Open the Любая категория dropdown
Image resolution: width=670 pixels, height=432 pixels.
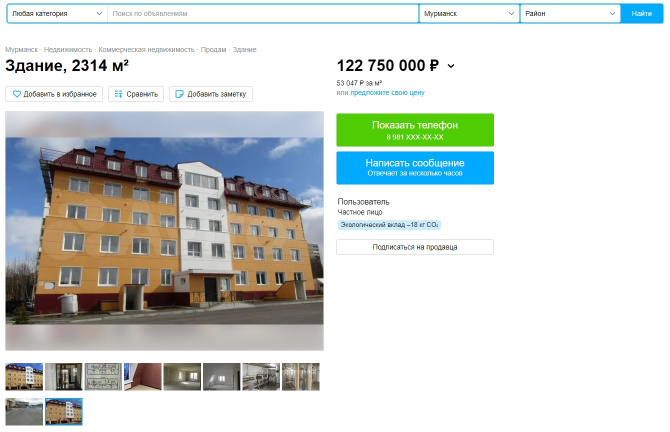(57, 14)
